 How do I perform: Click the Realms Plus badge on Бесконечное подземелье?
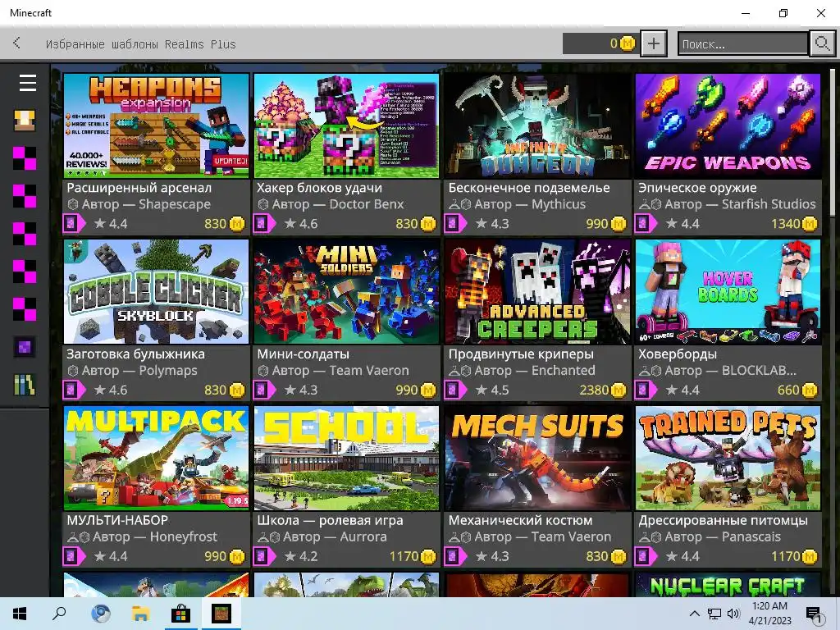pos(455,223)
